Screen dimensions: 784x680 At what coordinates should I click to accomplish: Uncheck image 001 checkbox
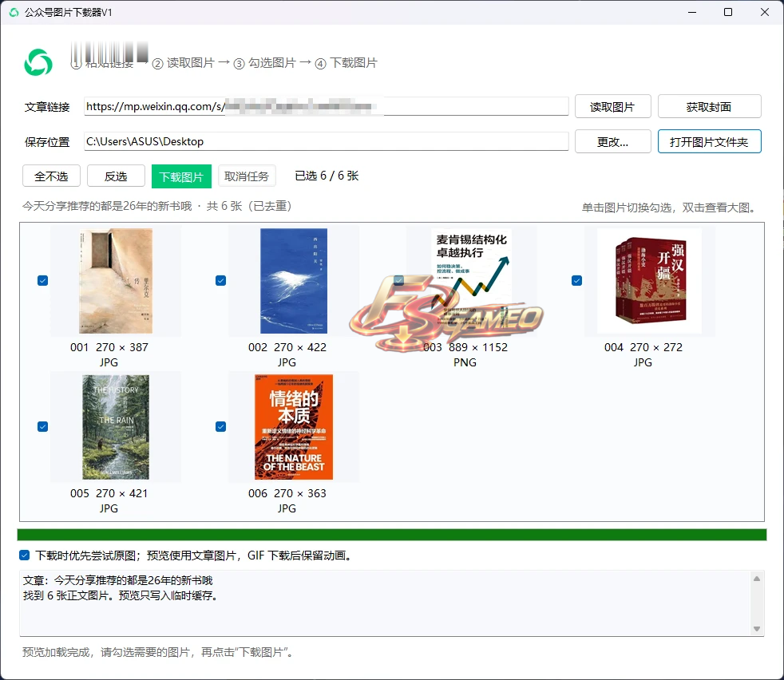click(42, 280)
